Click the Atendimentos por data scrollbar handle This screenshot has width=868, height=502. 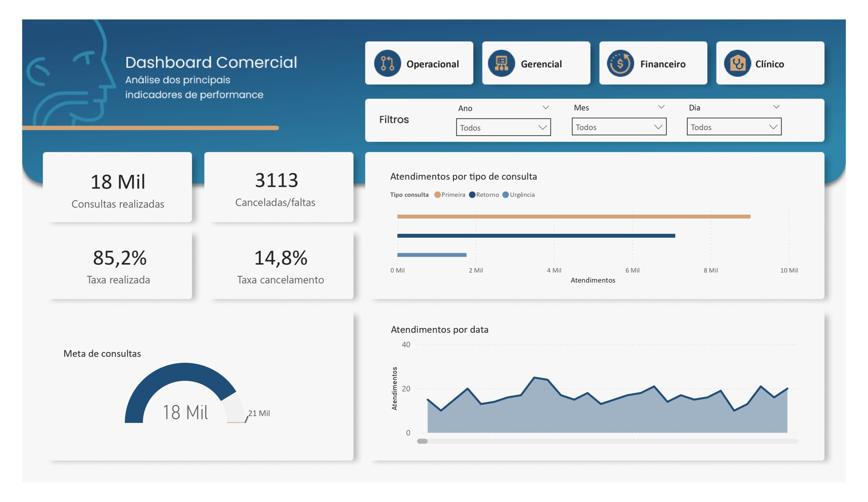click(422, 441)
